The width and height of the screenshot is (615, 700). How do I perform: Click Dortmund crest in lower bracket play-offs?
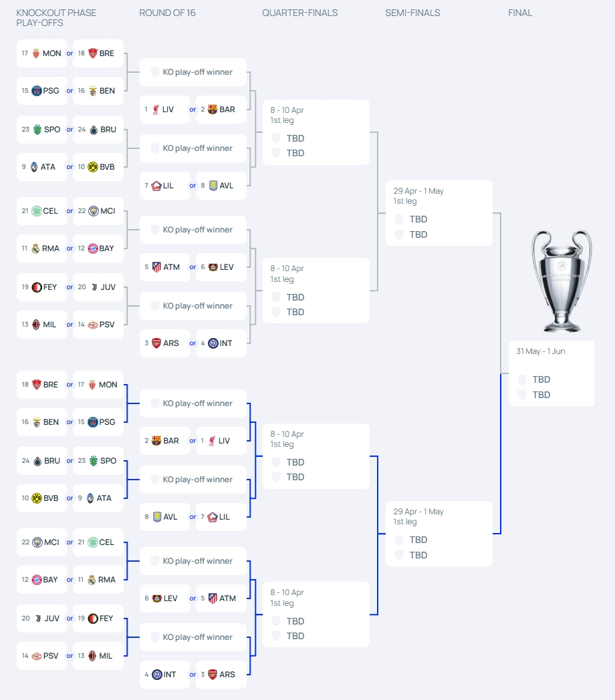(x=37, y=498)
